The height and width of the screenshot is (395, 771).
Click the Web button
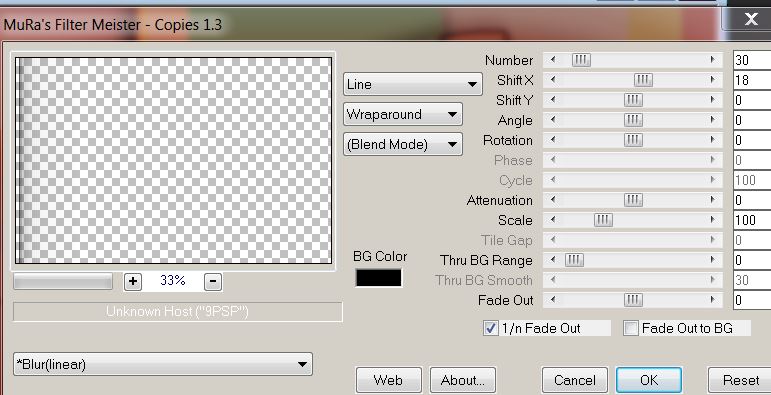point(388,380)
